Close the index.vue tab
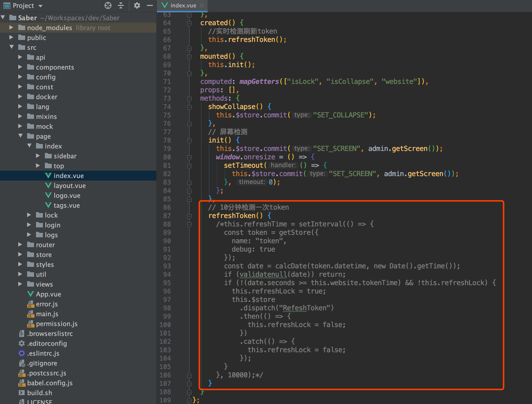This screenshot has width=532, height=404. (x=202, y=5)
